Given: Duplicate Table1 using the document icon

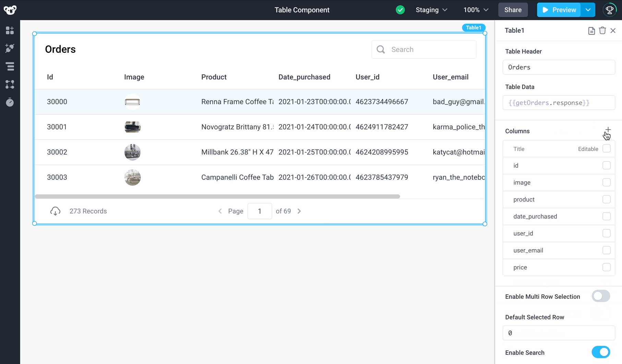Looking at the screenshot, I should click(591, 31).
